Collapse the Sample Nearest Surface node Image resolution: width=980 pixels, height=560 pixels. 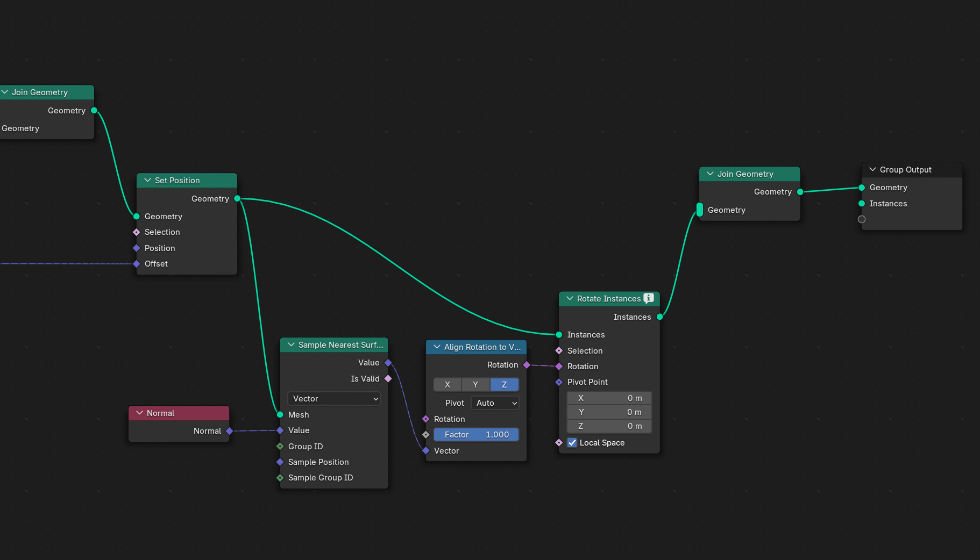point(291,344)
